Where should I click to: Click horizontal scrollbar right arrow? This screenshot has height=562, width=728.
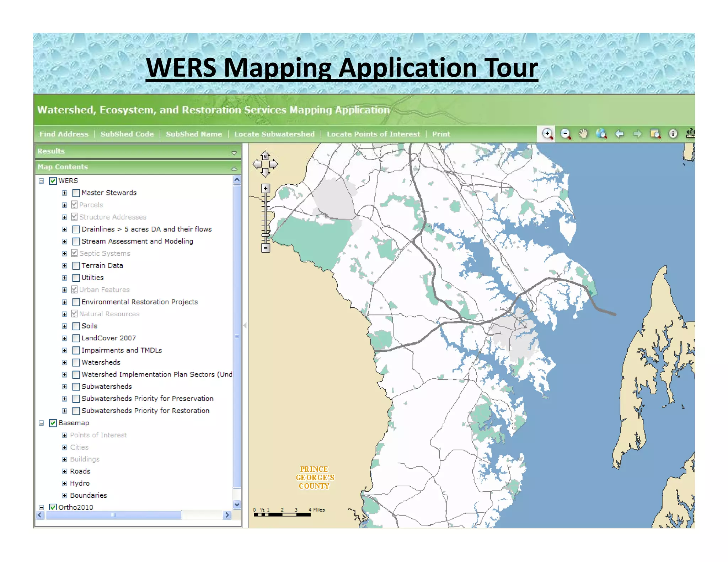227,515
